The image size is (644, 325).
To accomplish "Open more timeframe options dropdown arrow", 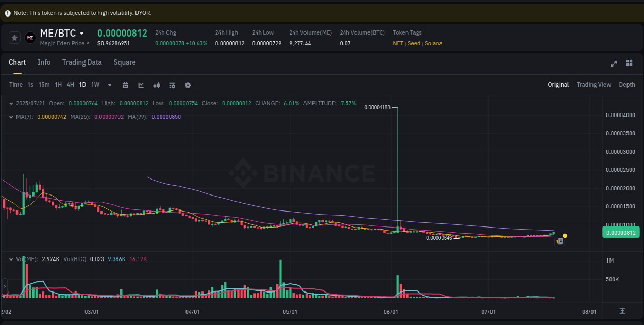I will [109, 85].
